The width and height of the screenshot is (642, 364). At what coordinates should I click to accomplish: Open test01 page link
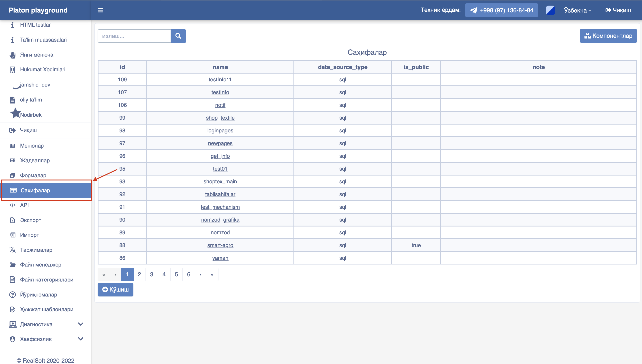pyautogui.click(x=220, y=169)
